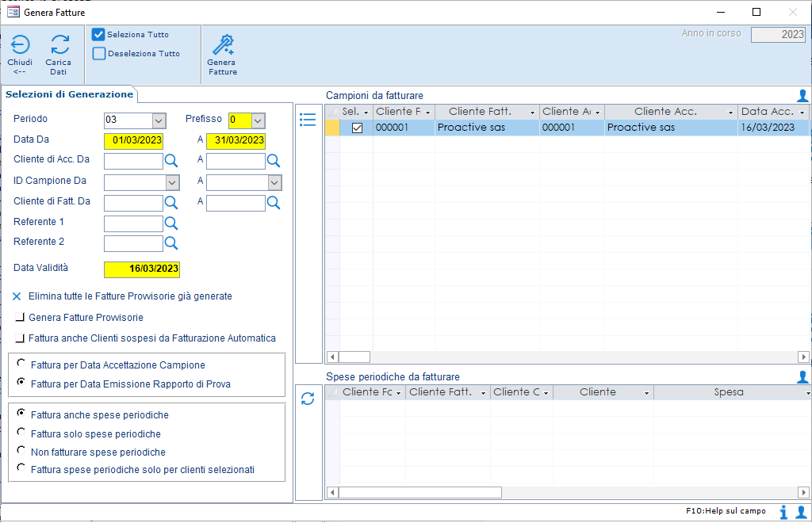Viewport: 812px width, 523px height.
Task: Enable Fattura anche Clienti sospesi checkbox
Action: 20,338
